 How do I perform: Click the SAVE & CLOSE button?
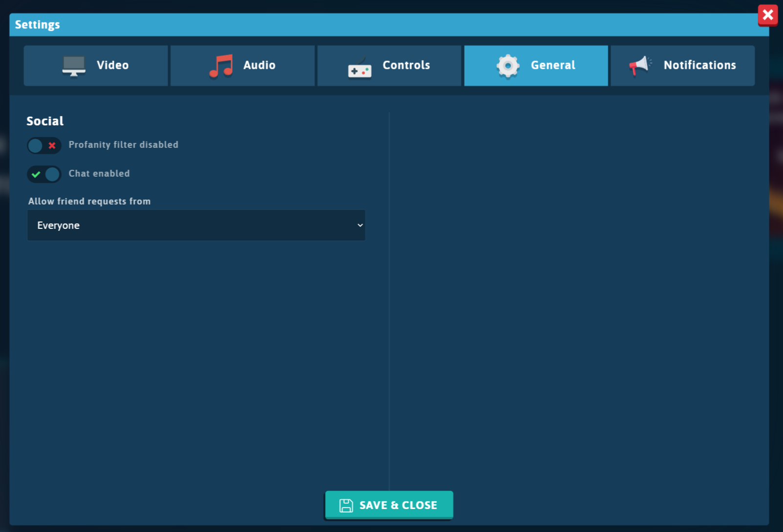coord(389,505)
